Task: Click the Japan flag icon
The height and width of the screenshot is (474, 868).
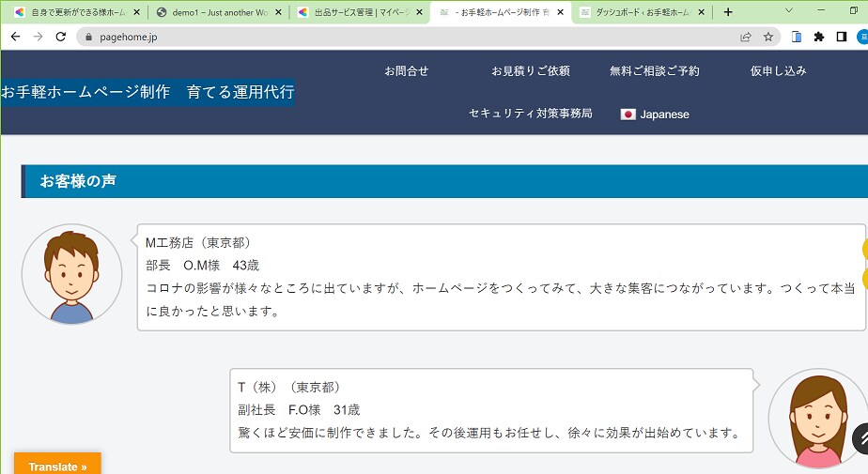Action: pos(628,115)
